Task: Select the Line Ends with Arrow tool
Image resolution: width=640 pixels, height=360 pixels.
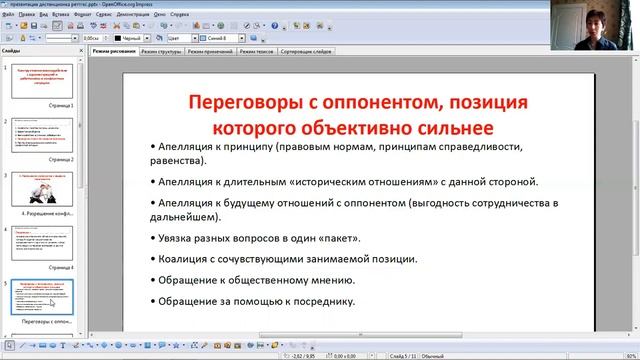Action: (32, 345)
